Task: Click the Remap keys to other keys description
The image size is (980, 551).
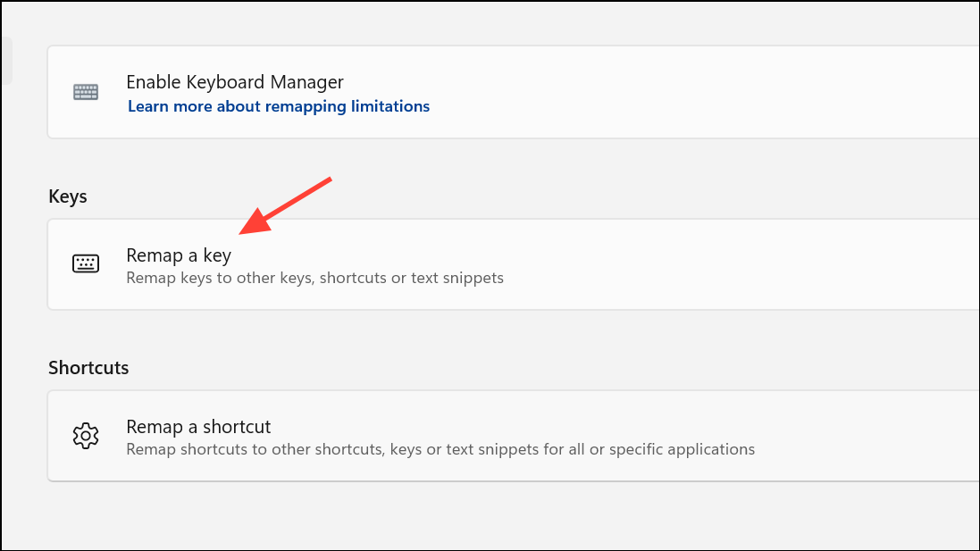Action: tap(314, 278)
